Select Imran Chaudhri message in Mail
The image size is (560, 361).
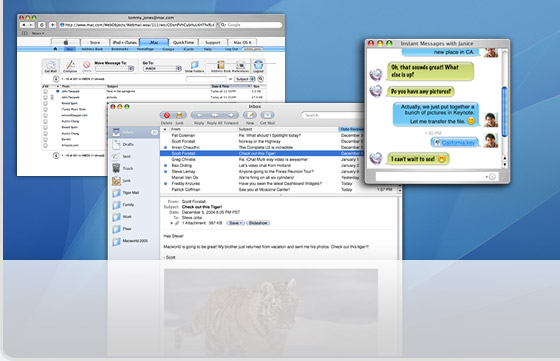tap(262, 147)
